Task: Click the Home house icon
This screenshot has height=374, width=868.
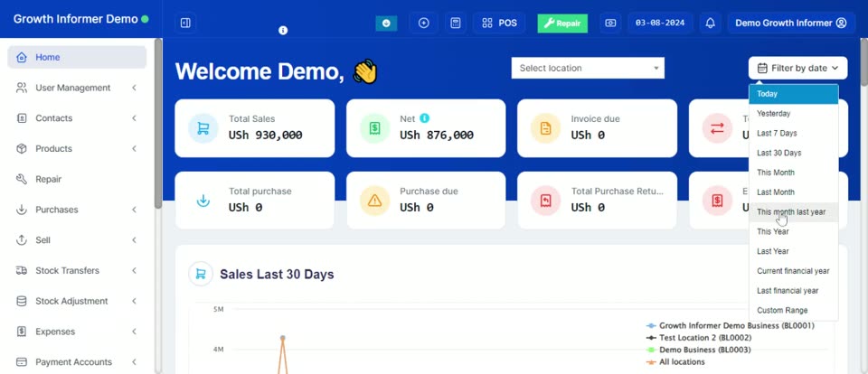Action: tap(22, 57)
